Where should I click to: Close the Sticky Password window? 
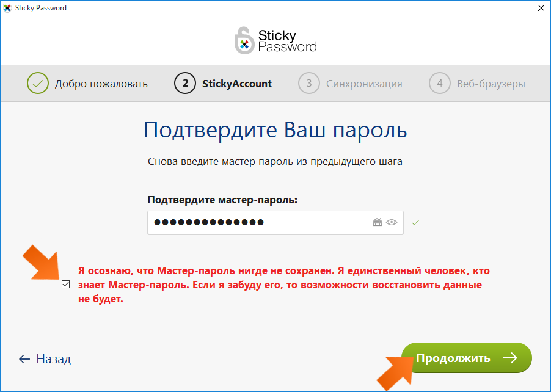pyautogui.click(x=541, y=8)
